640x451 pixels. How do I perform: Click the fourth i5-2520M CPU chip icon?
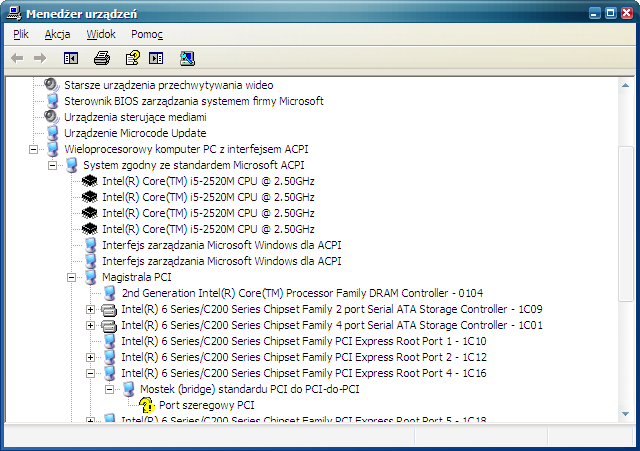[89, 229]
